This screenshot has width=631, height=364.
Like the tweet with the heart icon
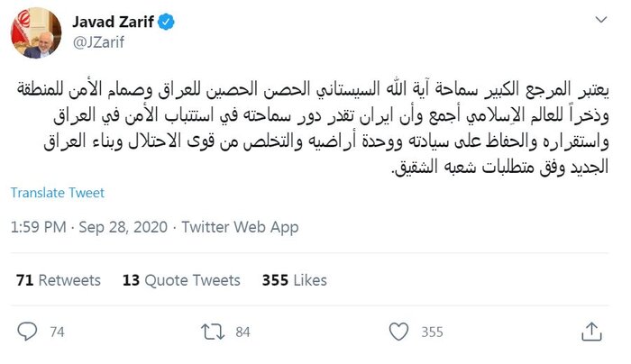(x=398, y=332)
